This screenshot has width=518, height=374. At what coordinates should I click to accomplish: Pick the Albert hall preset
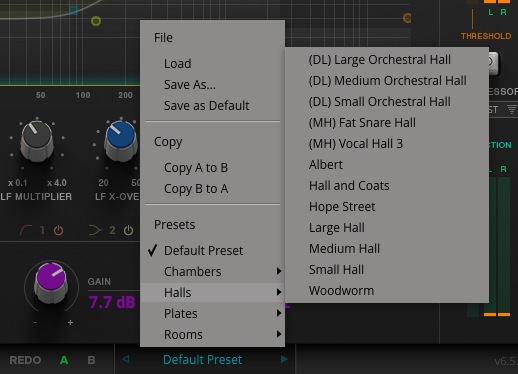coord(387,165)
